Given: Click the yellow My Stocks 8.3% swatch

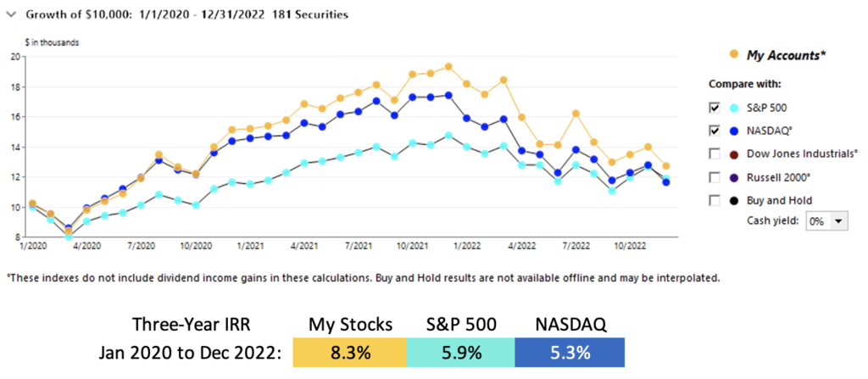Looking at the screenshot, I should point(350,353).
